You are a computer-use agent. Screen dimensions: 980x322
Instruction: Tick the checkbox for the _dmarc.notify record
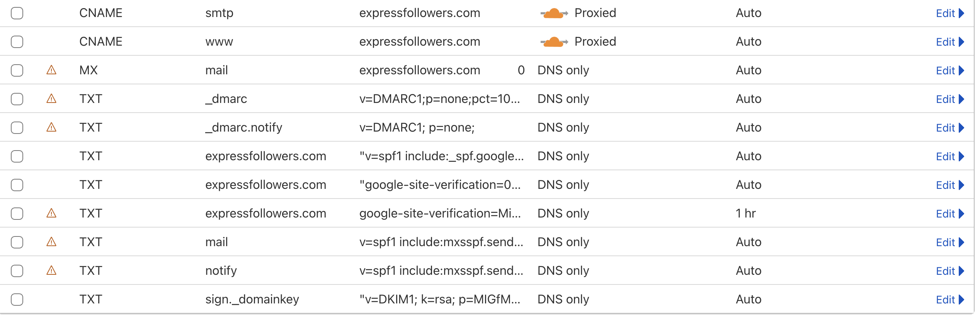pyautogui.click(x=17, y=128)
